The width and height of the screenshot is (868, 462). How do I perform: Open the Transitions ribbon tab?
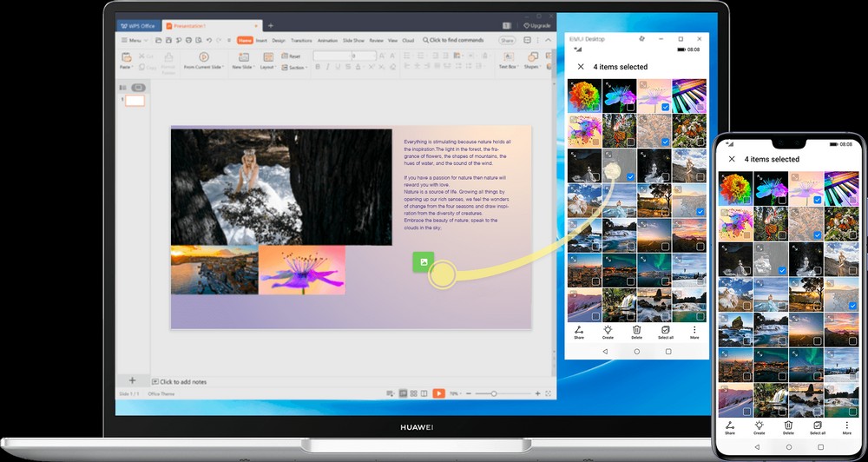coord(301,40)
